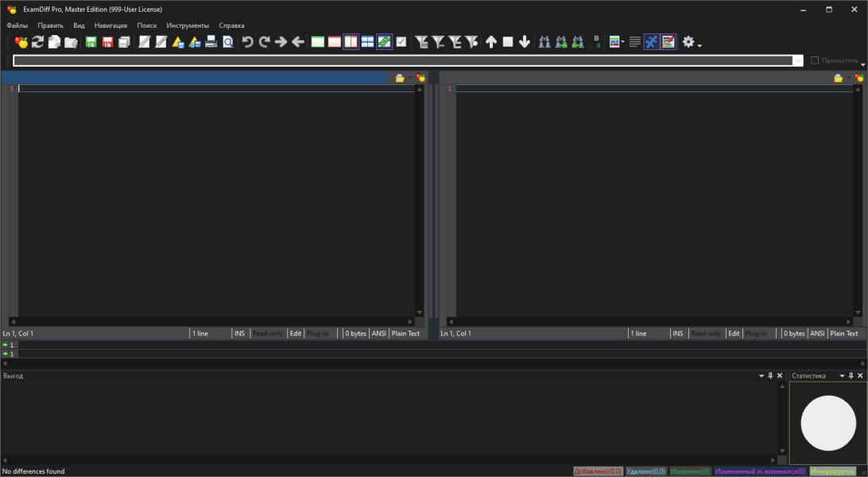Image resolution: width=868 pixels, height=477 pixels.
Task: Toggle the synchronized scrolling view icon
Action: [384, 42]
